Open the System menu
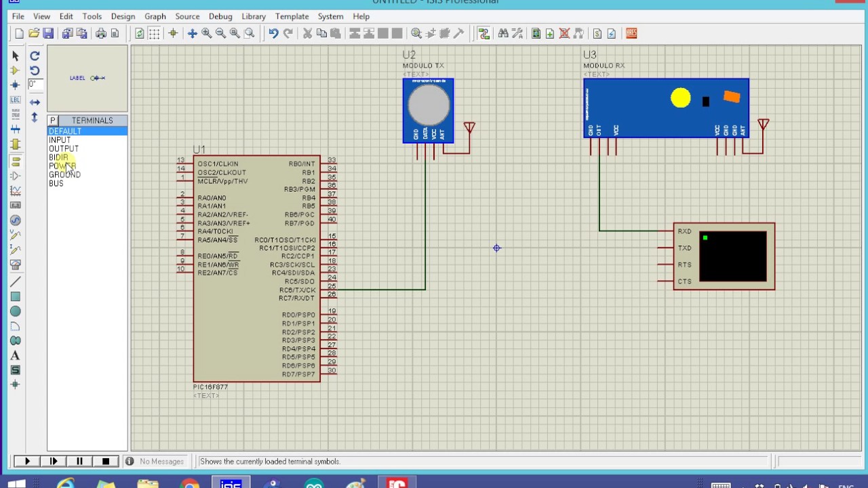This screenshot has width=868, height=488. pos(330,16)
